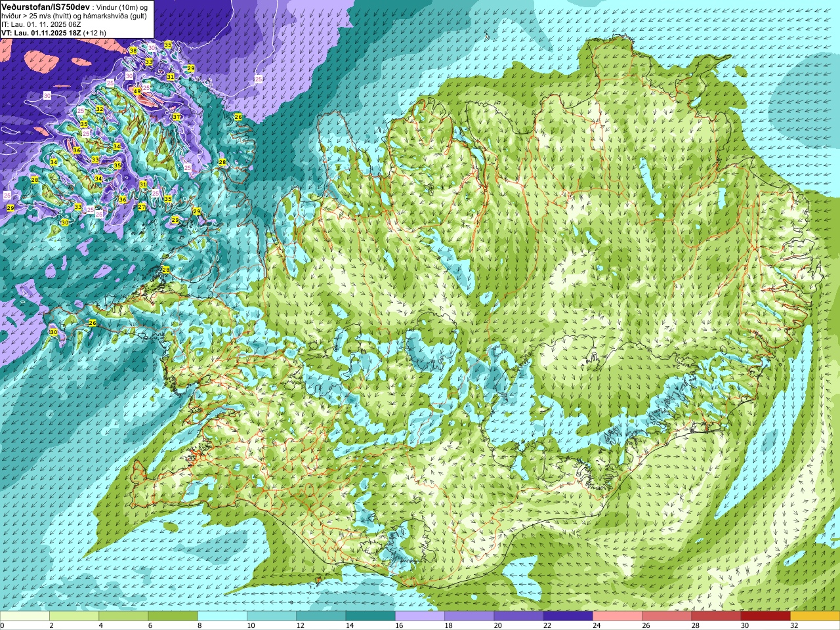This screenshot has width=840, height=630.
Task: Click the orange-yellow legend swatch above 32 m/s
Action: click(x=815, y=616)
